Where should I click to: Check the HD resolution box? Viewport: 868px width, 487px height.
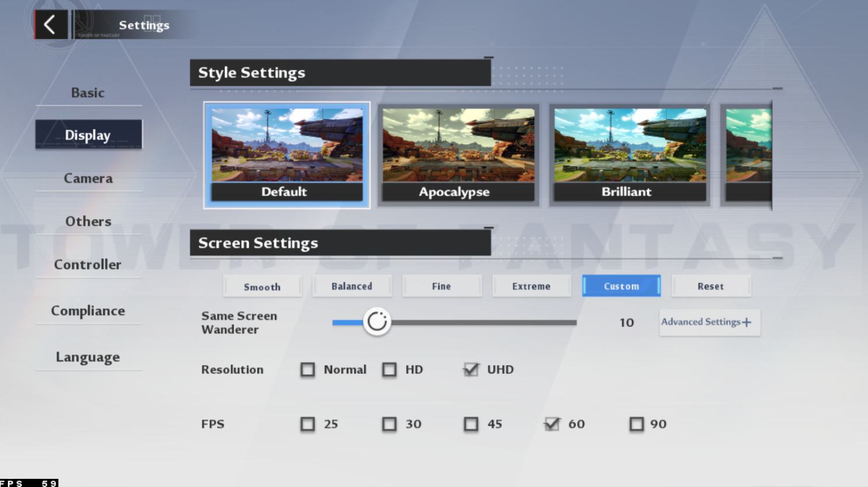click(x=389, y=370)
